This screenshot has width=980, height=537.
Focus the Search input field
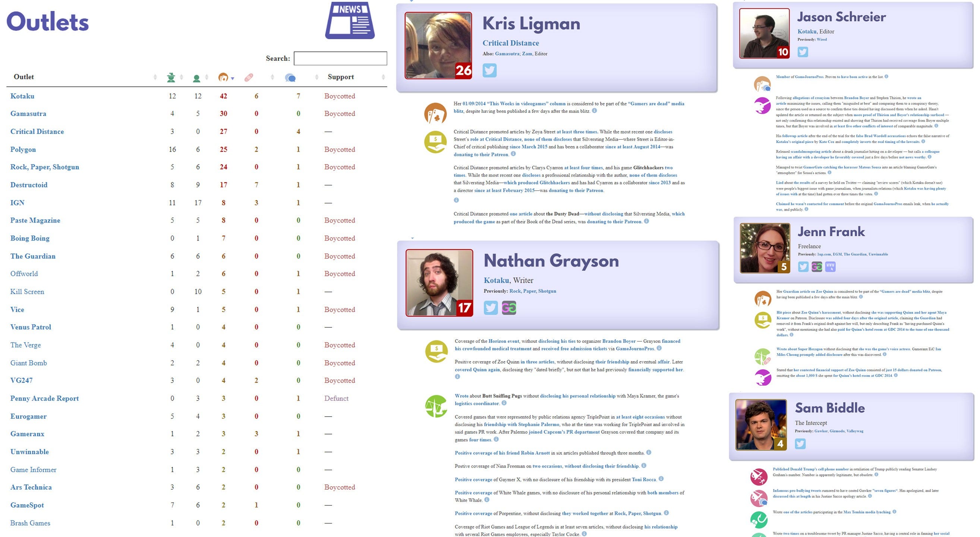340,58
